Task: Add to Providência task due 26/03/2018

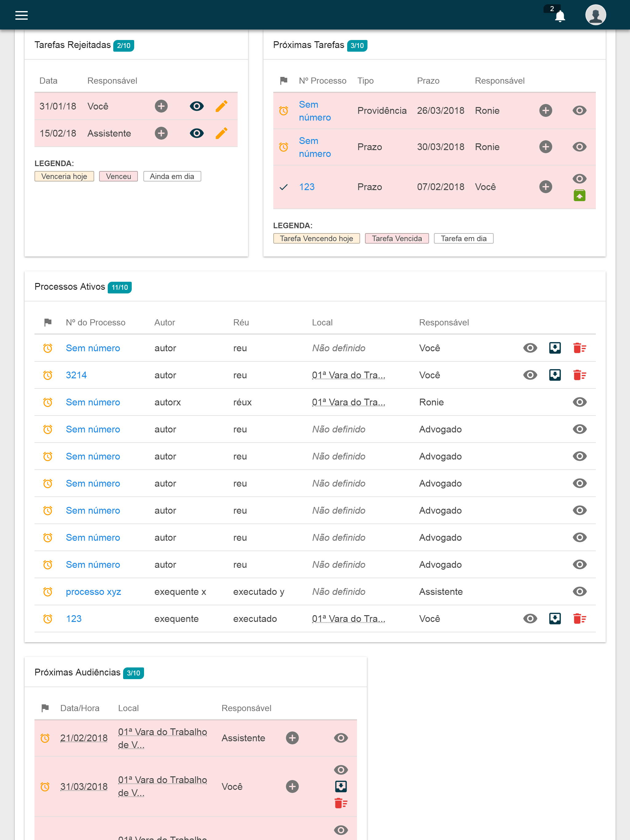Action: pos(545,110)
